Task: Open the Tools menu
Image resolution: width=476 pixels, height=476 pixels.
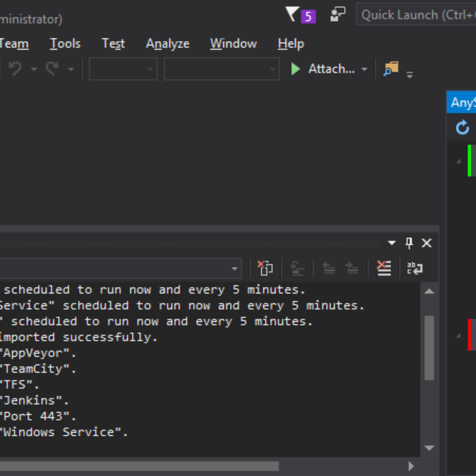Action: coord(65,44)
